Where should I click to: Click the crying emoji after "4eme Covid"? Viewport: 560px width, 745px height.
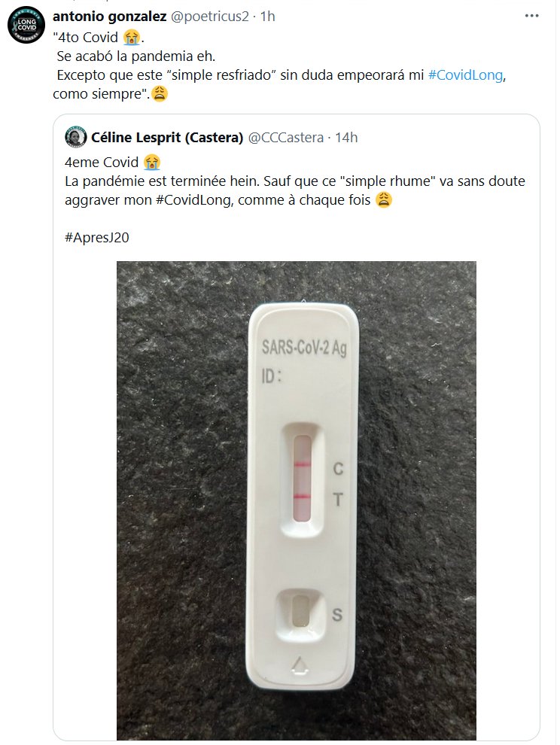152,162
